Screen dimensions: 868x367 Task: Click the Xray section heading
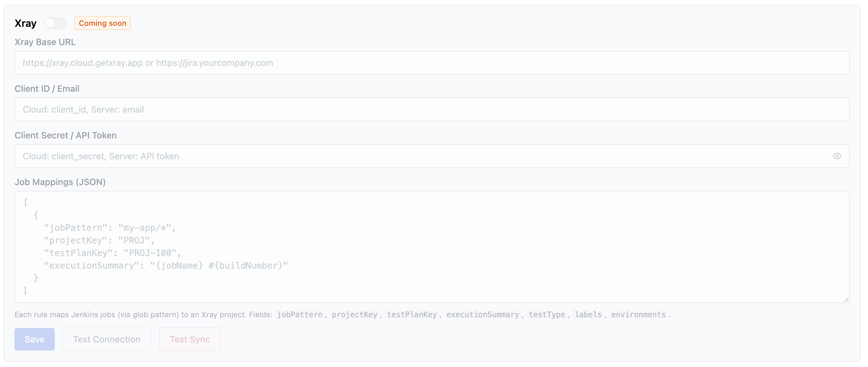26,23
